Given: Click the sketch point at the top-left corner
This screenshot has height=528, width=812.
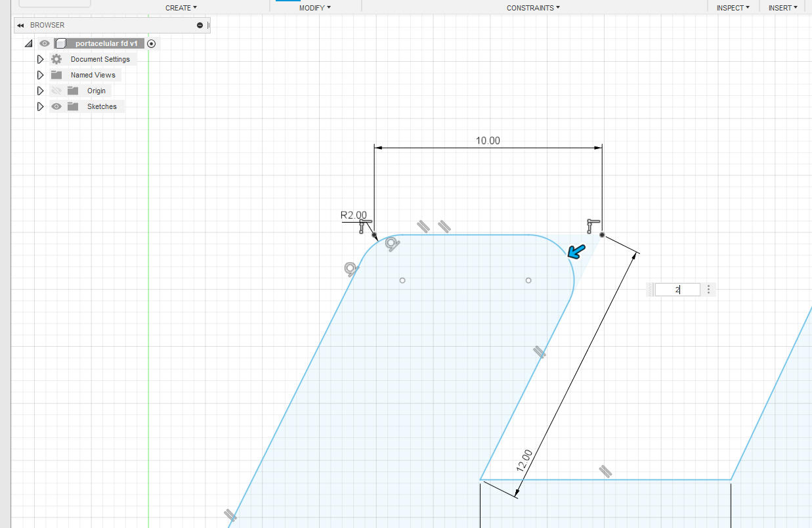Looking at the screenshot, I should pyautogui.click(x=374, y=234).
